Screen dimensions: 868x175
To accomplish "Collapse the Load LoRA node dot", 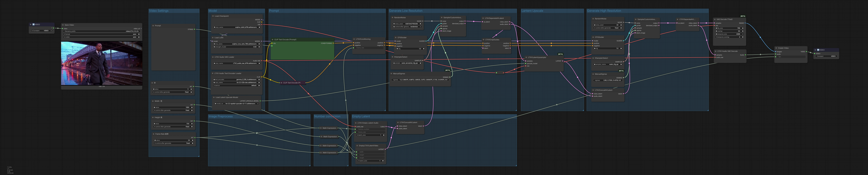I will (213, 38).
